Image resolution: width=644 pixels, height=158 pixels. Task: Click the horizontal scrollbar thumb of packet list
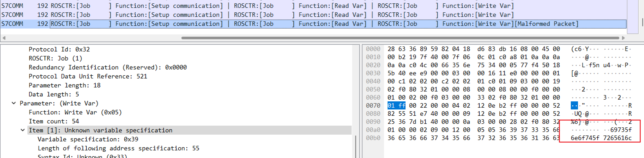[400, 38]
